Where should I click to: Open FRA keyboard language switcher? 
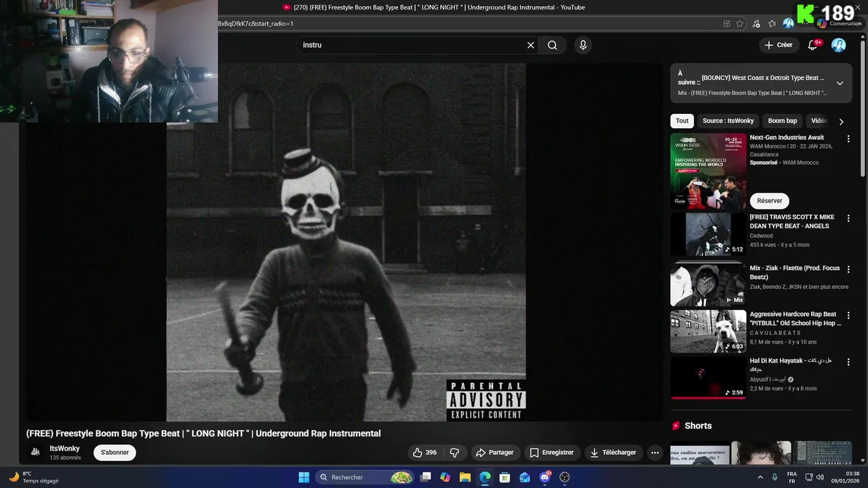click(x=791, y=477)
